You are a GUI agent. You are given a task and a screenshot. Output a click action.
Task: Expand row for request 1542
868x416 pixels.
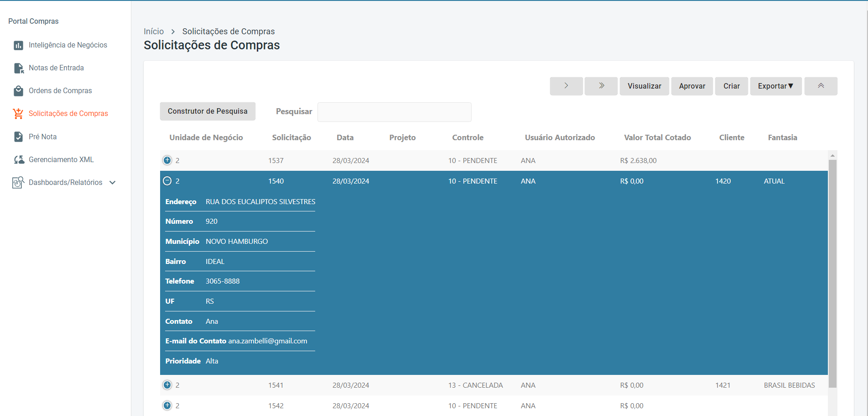click(167, 405)
